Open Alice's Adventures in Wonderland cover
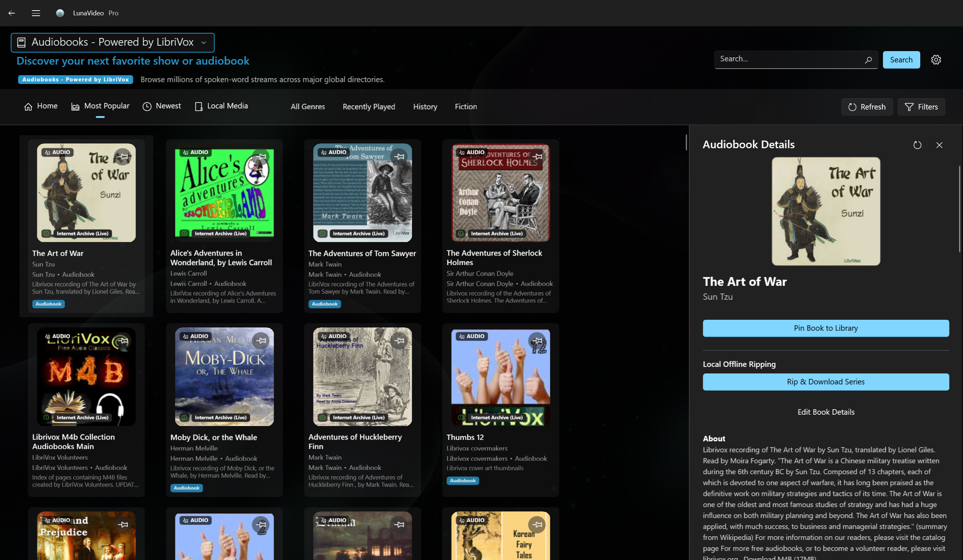The width and height of the screenshot is (963, 560). [x=224, y=192]
